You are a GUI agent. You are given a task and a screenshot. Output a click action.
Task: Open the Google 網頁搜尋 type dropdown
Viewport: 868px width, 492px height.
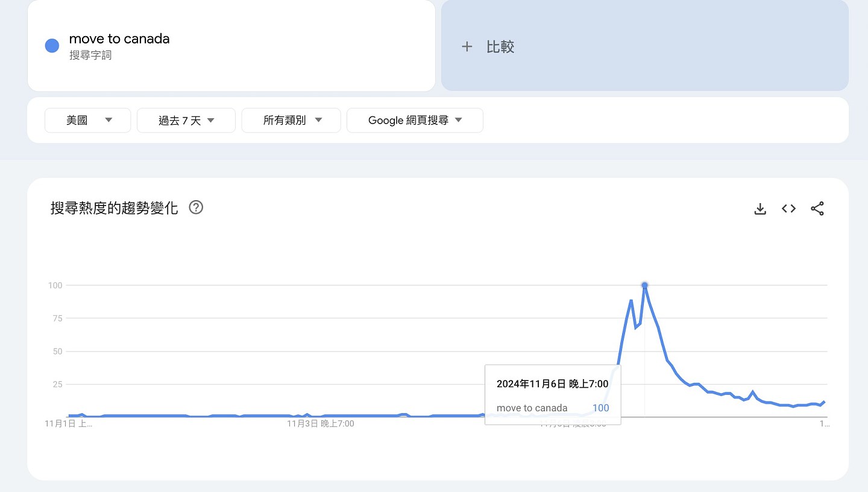coord(415,120)
